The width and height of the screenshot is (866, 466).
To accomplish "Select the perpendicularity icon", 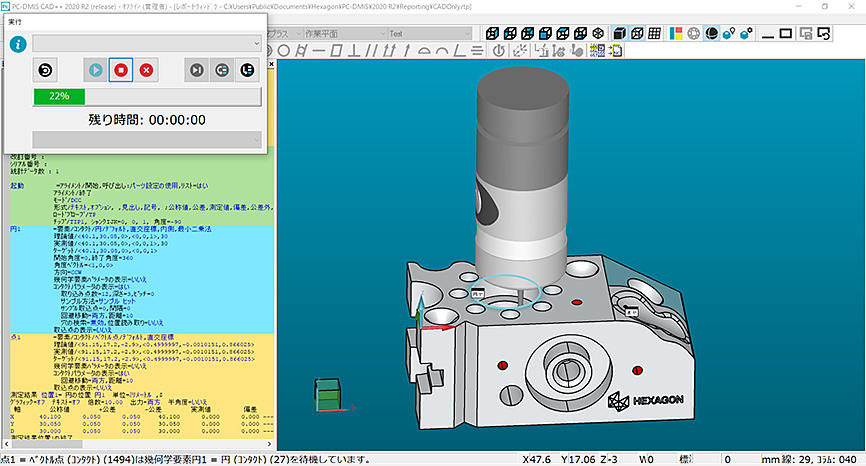I will pos(354,51).
